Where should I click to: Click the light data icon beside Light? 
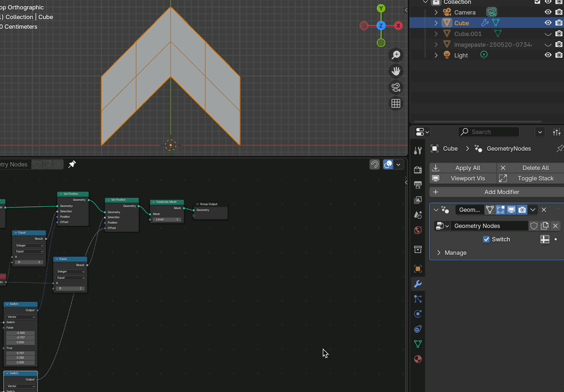pos(484,55)
